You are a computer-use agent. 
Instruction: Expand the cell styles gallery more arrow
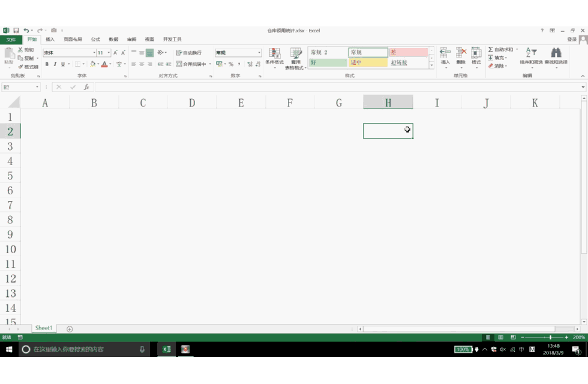coord(431,65)
